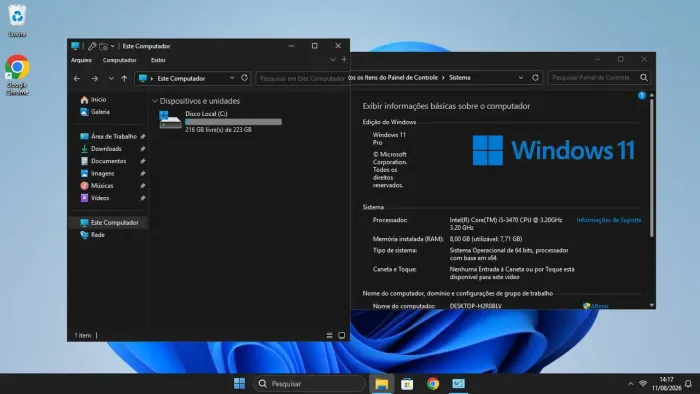Viewport: 700px width, 394px height.
Task: Click New folder icon in Explorer title bar
Action: click(x=103, y=46)
